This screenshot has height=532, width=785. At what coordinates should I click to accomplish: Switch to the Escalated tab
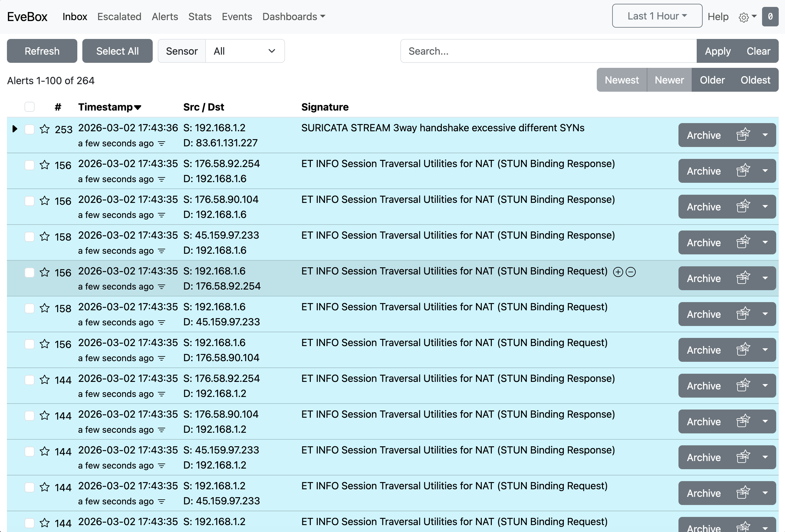[x=119, y=17]
